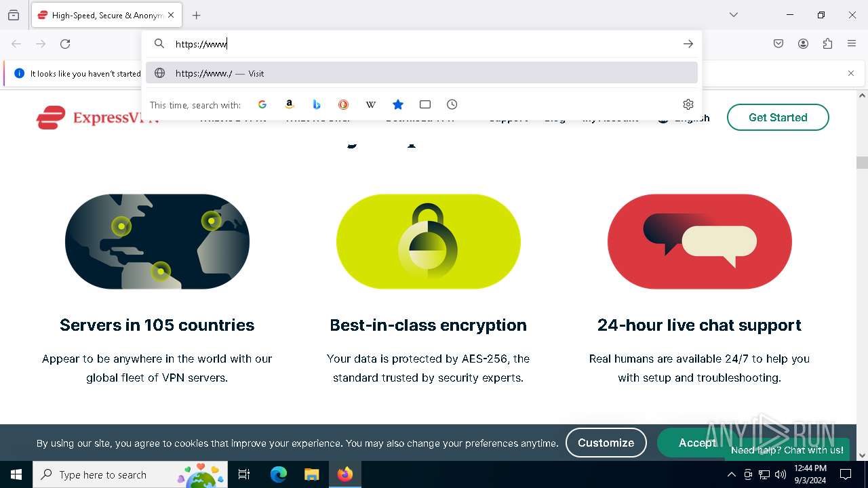Click the scrollbar up arrow
This screenshot has width=868, height=488.
click(x=862, y=96)
